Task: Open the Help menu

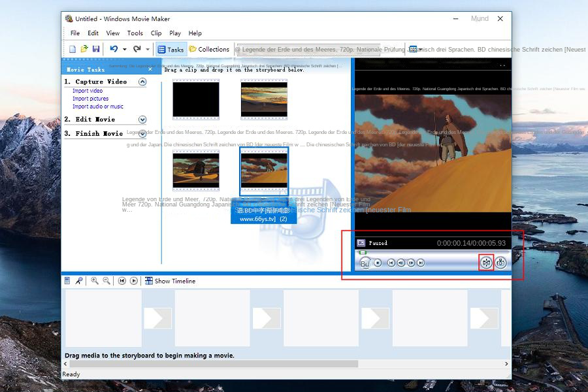Action: point(195,33)
